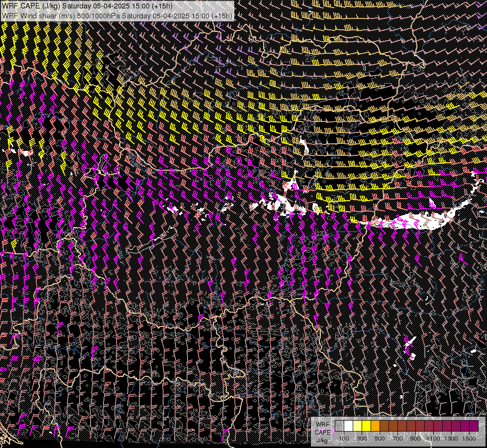
Task: Click the 700 label under the color scale
Action: coord(397,439)
